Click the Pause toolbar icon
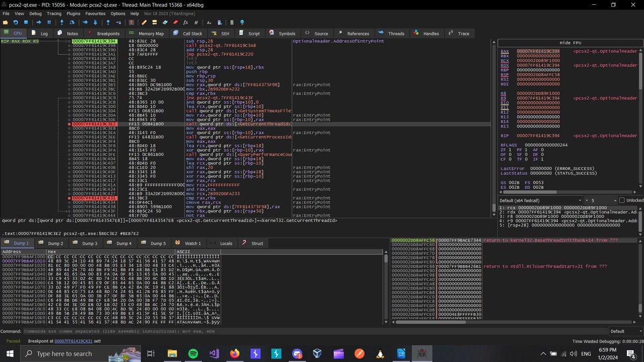Image resolution: width=644 pixels, height=362 pixels. (x=49, y=23)
